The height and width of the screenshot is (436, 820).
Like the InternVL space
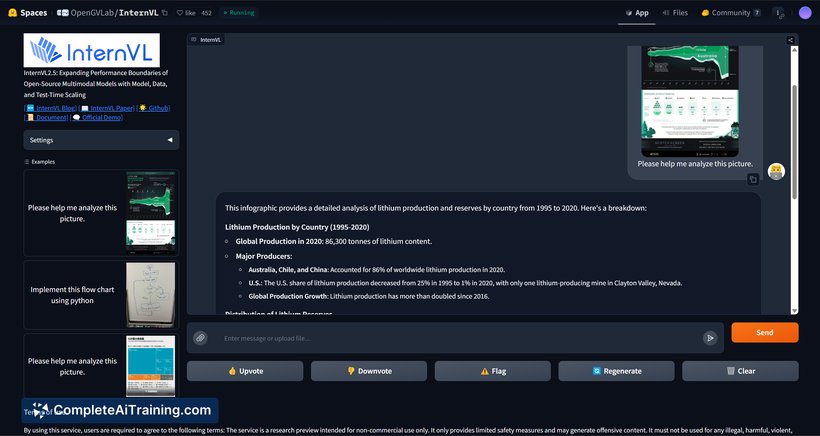point(186,13)
